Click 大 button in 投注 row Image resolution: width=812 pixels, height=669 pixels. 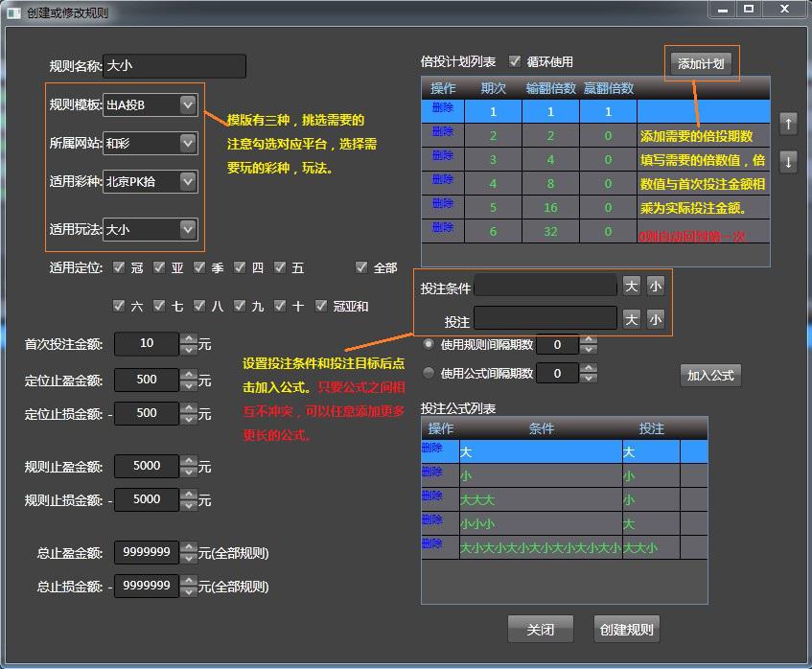click(x=631, y=319)
